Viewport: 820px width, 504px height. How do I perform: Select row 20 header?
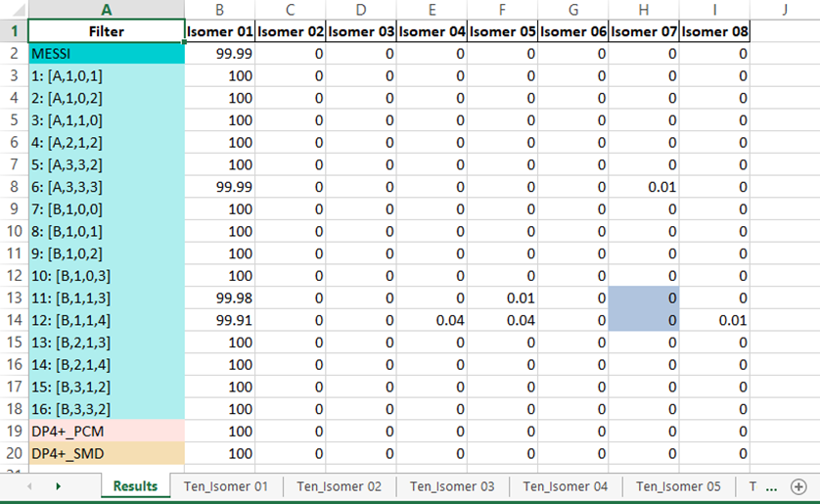tap(14, 453)
